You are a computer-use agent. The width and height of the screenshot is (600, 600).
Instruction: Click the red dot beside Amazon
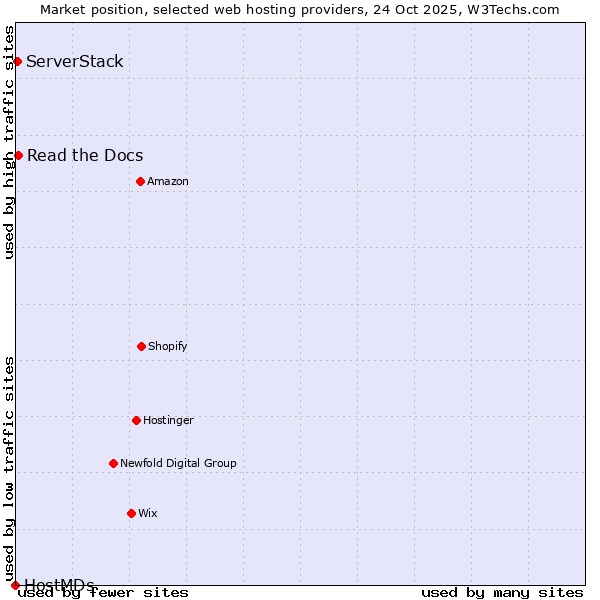(140, 181)
